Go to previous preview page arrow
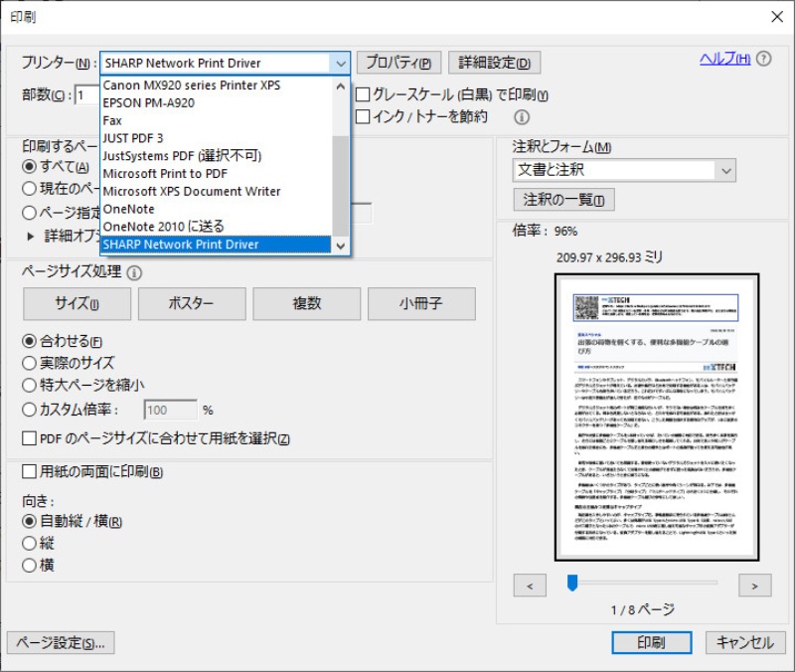Screen dimensions: 795x672 pos(530,586)
